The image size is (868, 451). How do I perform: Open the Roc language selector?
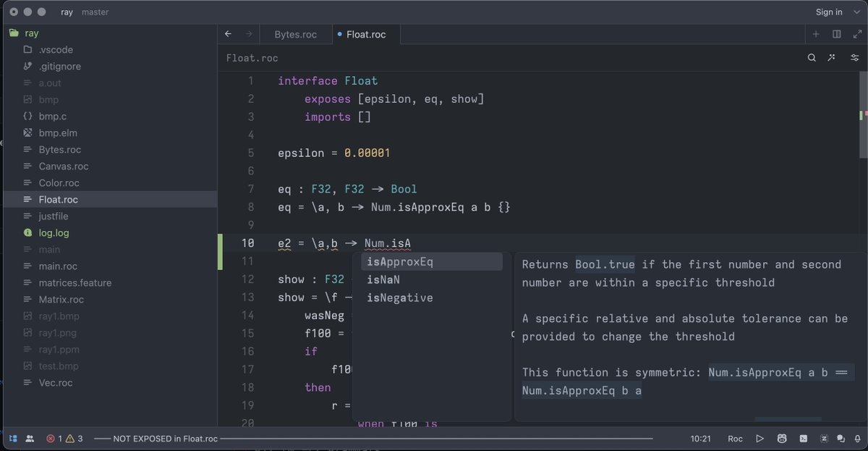[735, 439]
